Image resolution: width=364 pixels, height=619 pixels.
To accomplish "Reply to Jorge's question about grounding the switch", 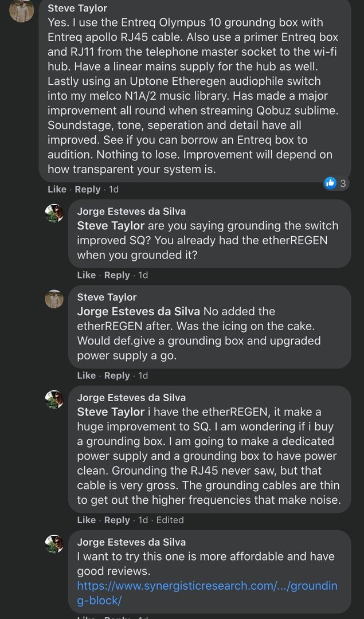I will pos(117,275).
